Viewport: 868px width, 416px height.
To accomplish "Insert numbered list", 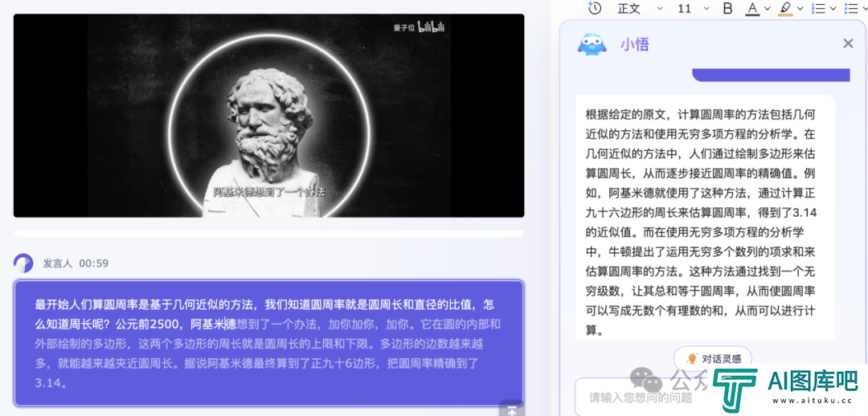I will 817,8.
